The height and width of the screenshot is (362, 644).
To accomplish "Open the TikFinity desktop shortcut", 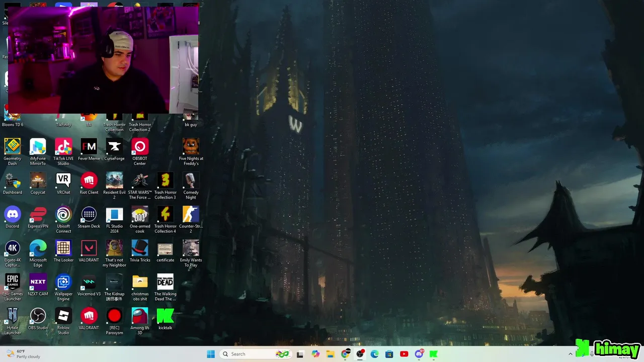I will pyautogui.click(x=63, y=121).
